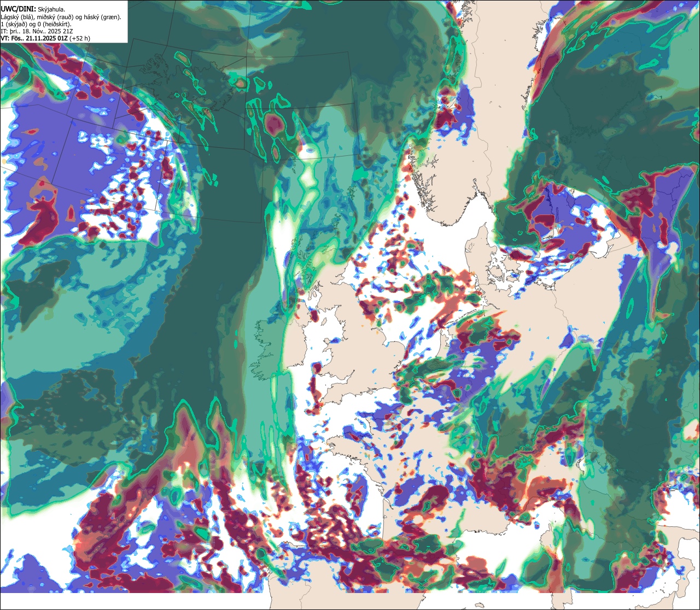
Task: Click the initial time "IT: þri.. 18. Nóv.. 2025 21Z"
Action: tap(38, 31)
